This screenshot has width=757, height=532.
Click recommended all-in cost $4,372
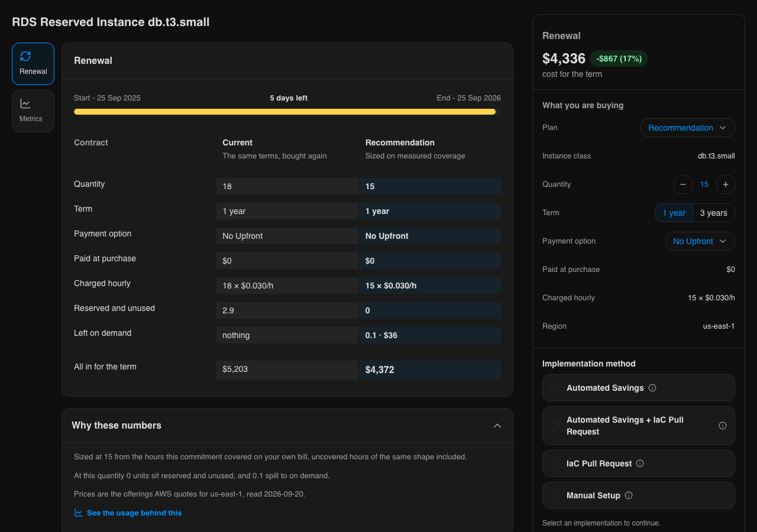pyautogui.click(x=430, y=369)
